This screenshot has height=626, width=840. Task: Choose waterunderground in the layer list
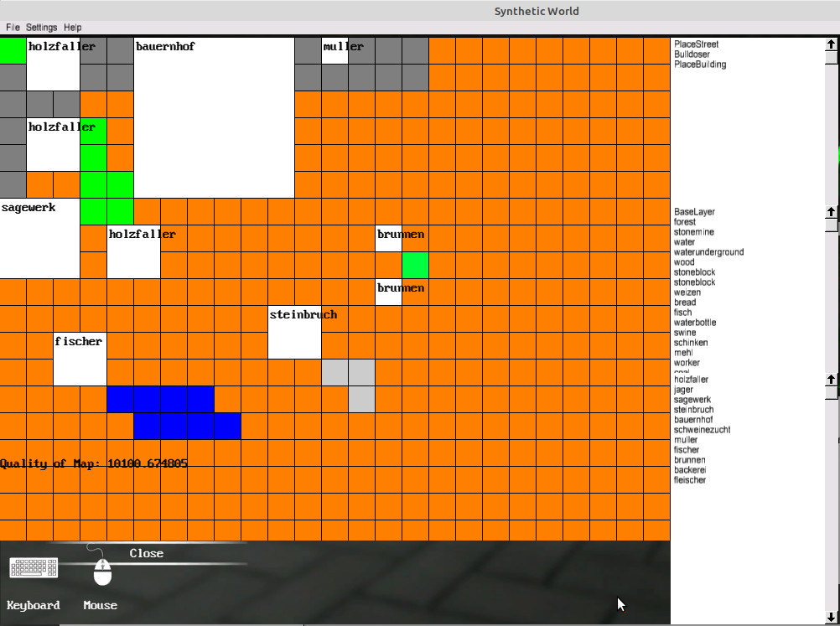tap(708, 252)
